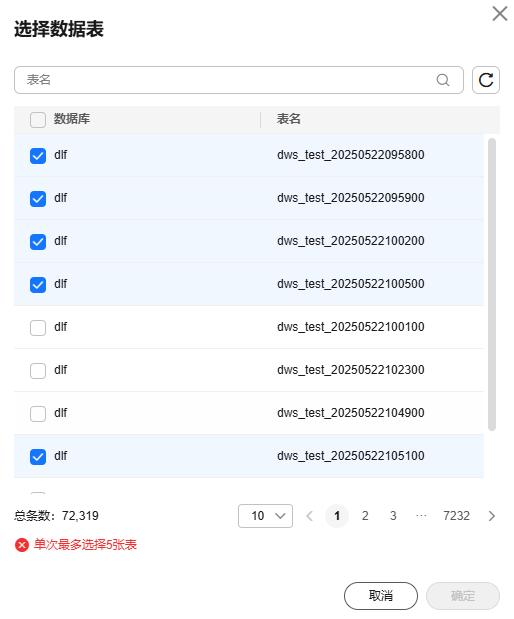Toggle the select-all header checkbox
The width and height of the screenshot is (514, 619).
pos(38,120)
